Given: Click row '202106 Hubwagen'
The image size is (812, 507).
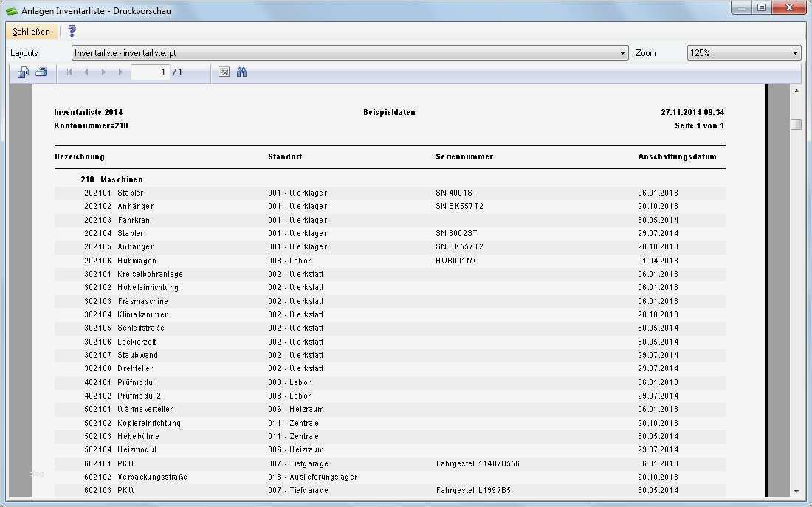Looking at the screenshot, I should tap(390, 261).
